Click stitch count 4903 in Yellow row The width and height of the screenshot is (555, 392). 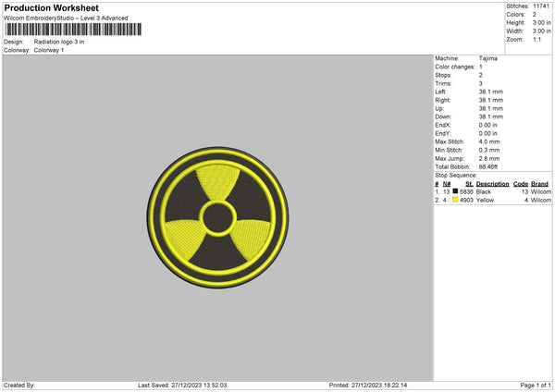[466, 201]
